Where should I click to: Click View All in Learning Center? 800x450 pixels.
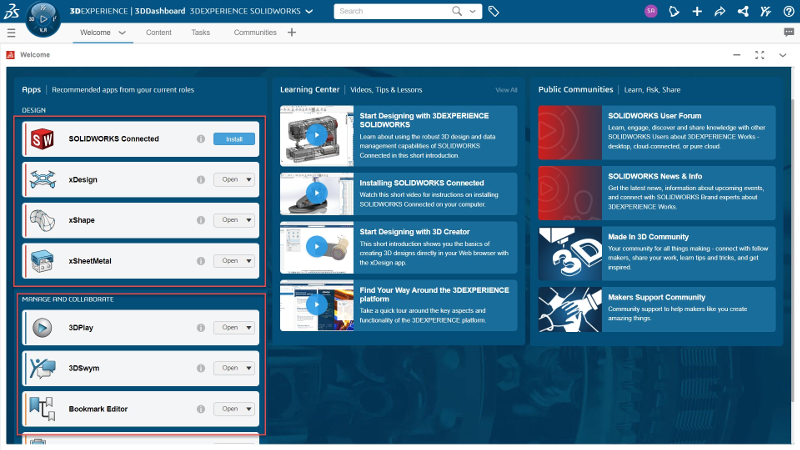(506, 90)
